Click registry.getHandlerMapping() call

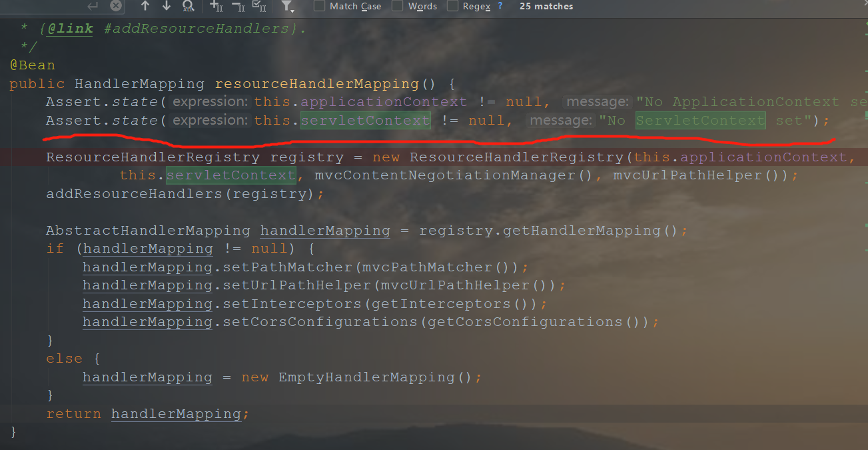[549, 231]
